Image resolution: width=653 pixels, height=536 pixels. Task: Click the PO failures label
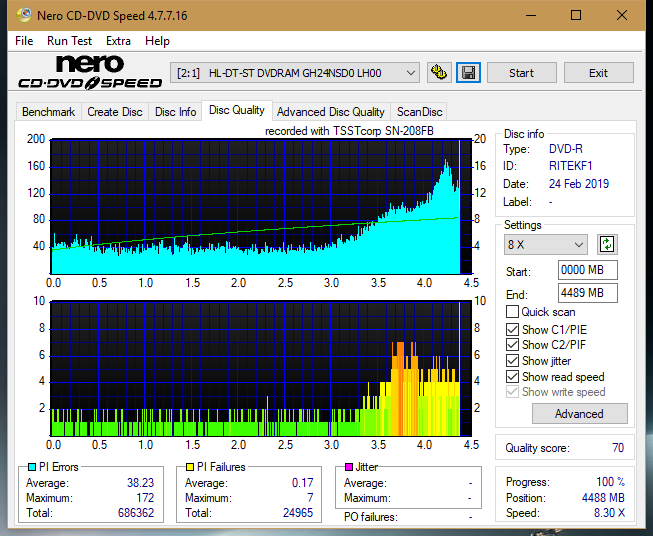click(371, 517)
